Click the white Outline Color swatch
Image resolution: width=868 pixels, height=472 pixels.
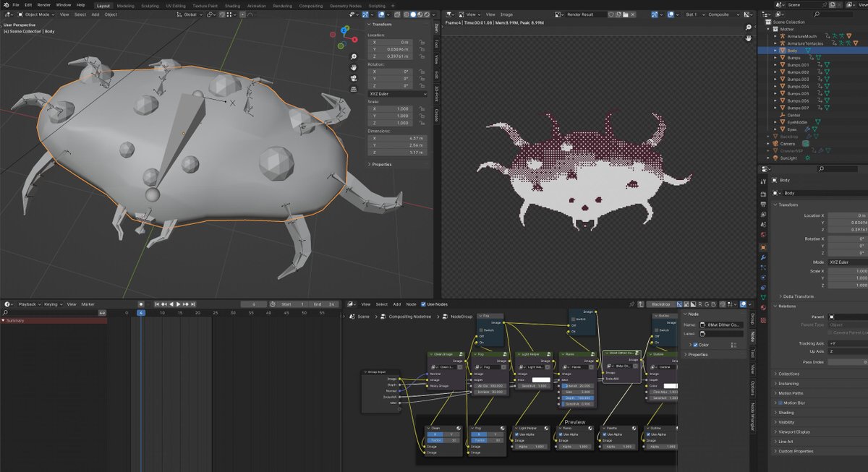point(671,386)
